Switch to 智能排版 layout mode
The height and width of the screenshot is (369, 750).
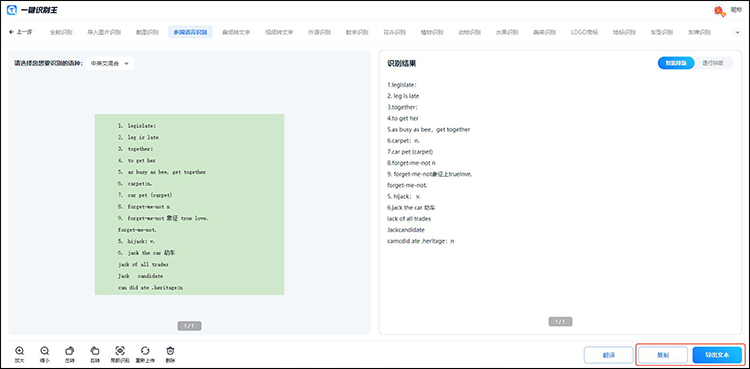(x=676, y=63)
